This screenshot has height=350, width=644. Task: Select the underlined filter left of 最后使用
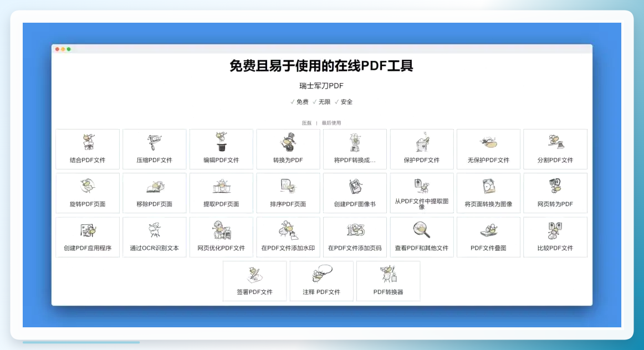coord(306,123)
